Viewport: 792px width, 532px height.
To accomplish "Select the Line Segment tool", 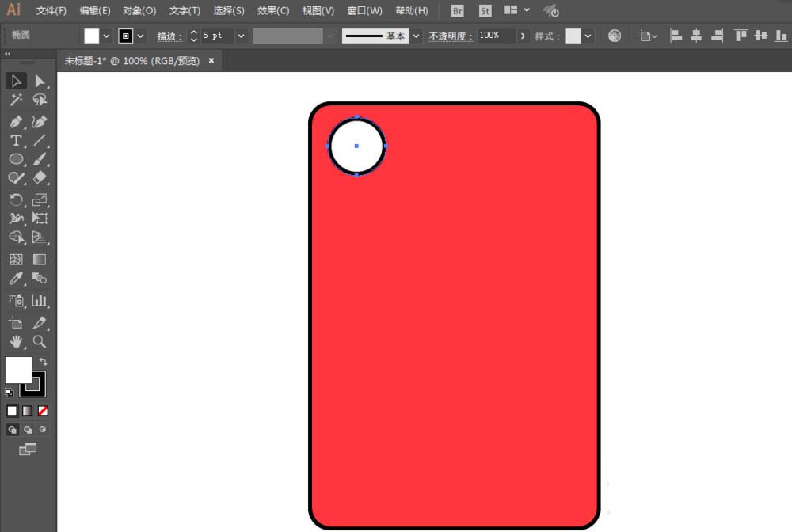I will click(x=40, y=140).
